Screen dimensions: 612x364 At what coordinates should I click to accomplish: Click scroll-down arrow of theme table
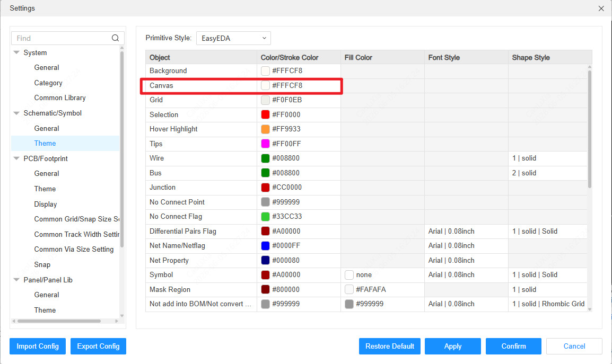point(589,309)
